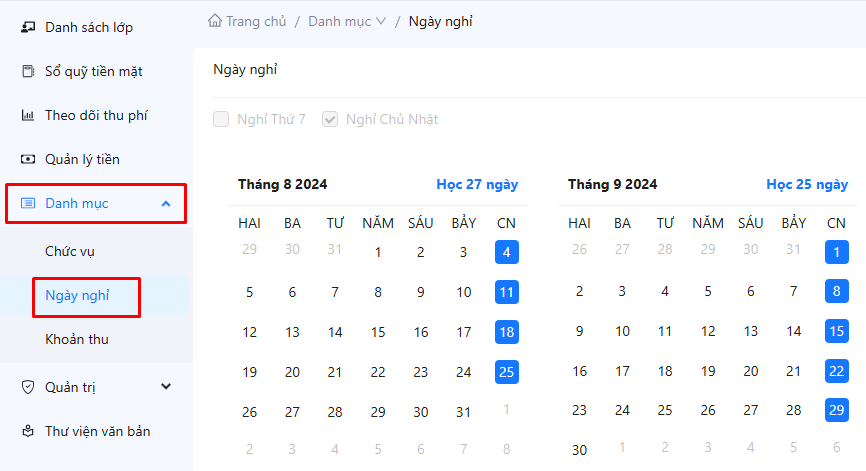Select the Ngày nghỉ submenu item
This screenshot has width=866, height=471.
(x=77, y=295)
